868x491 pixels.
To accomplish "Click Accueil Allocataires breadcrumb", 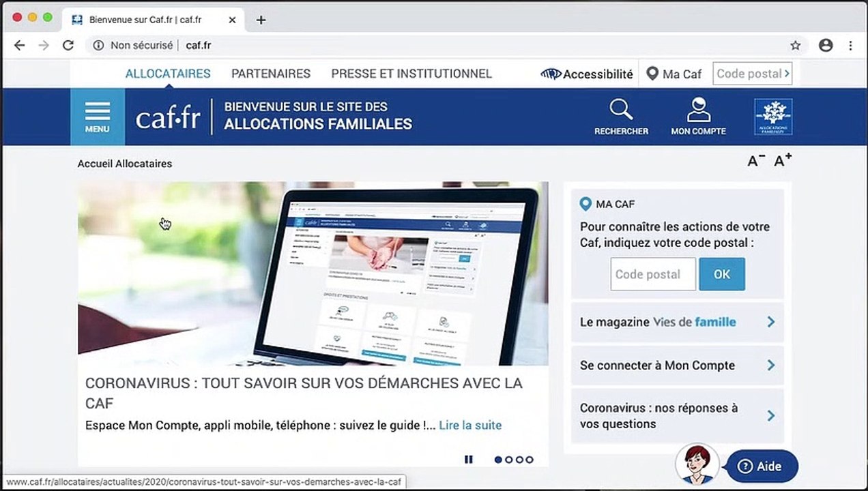I will pos(125,164).
